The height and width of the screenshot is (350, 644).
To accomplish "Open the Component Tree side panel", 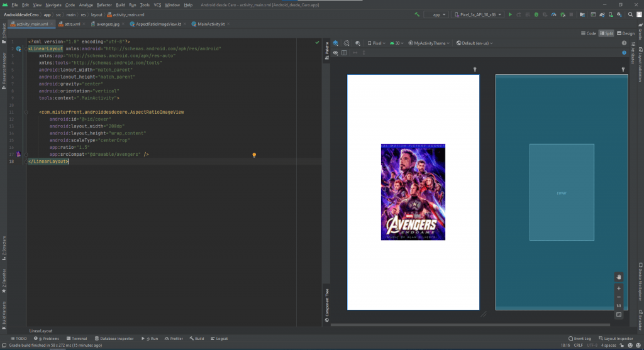I will [x=327, y=305].
